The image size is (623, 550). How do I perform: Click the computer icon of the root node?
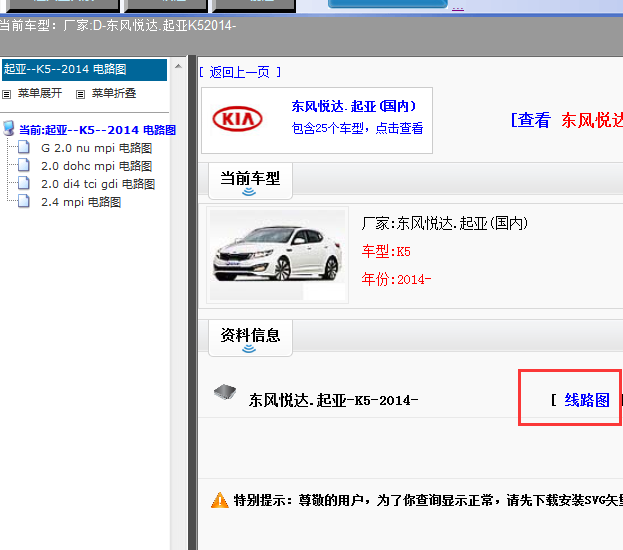(x=9, y=128)
